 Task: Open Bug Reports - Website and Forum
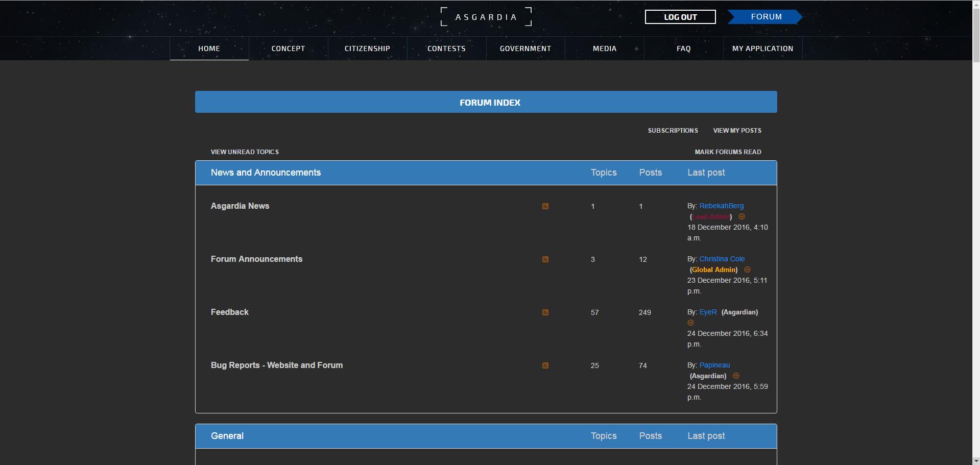277,365
